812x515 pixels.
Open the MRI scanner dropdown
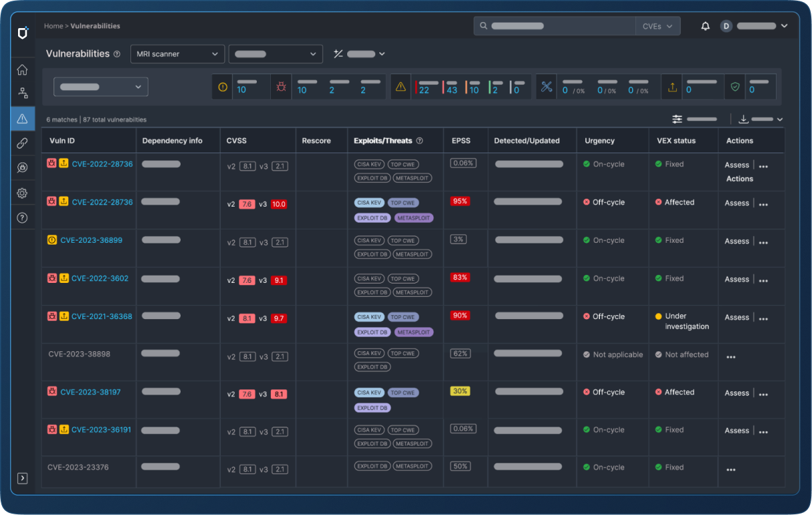[177, 54]
